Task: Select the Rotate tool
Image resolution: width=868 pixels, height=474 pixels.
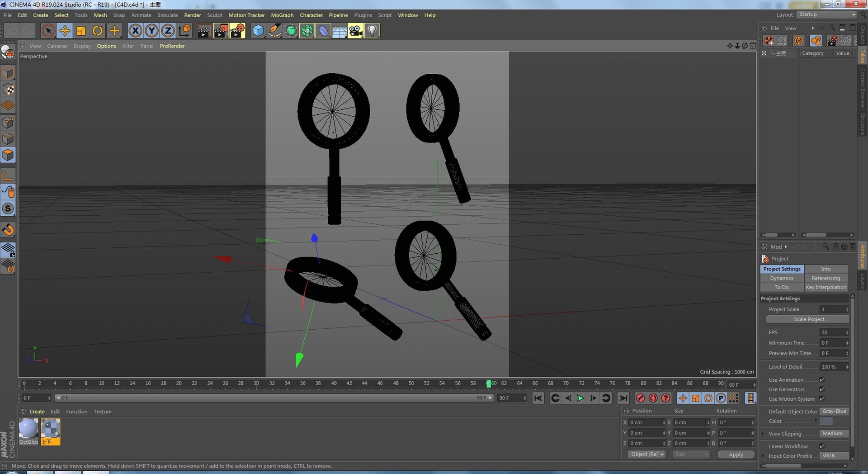Action: 97,31
